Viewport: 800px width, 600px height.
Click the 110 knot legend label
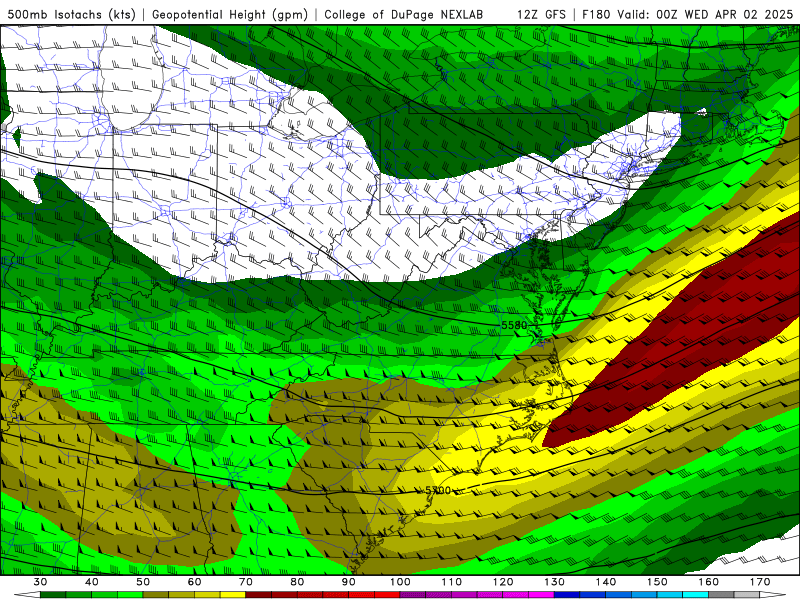pos(452,582)
